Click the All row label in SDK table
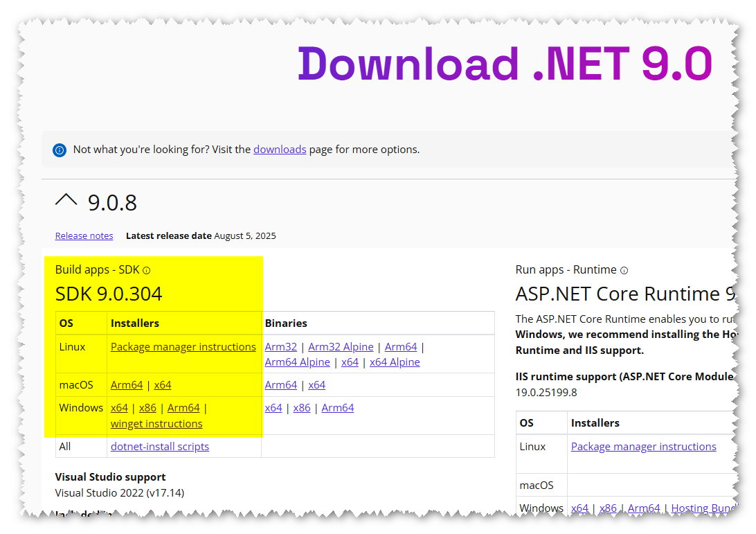Image resolution: width=756 pixels, height=534 pixels. point(64,446)
